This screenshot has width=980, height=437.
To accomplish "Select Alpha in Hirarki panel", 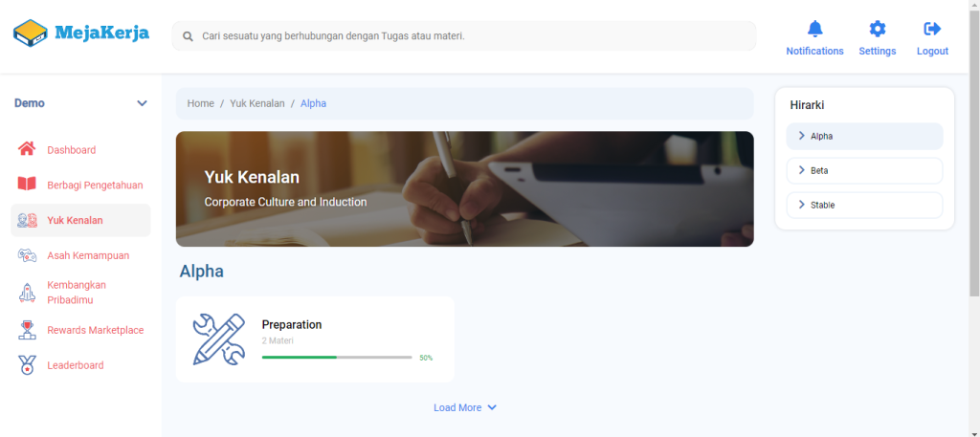I will coord(864,136).
